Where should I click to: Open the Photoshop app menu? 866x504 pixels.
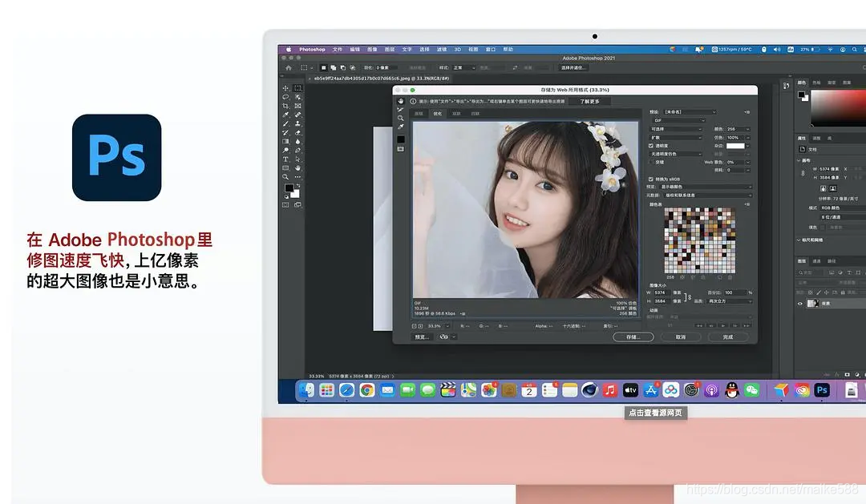click(312, 50)
